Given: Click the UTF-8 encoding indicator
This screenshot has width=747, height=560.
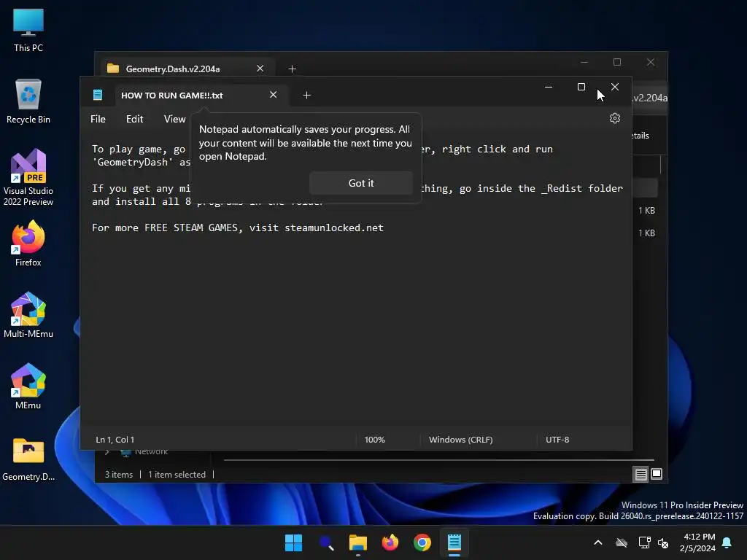Looking at the screenshot, I should [x=557, y=440].
